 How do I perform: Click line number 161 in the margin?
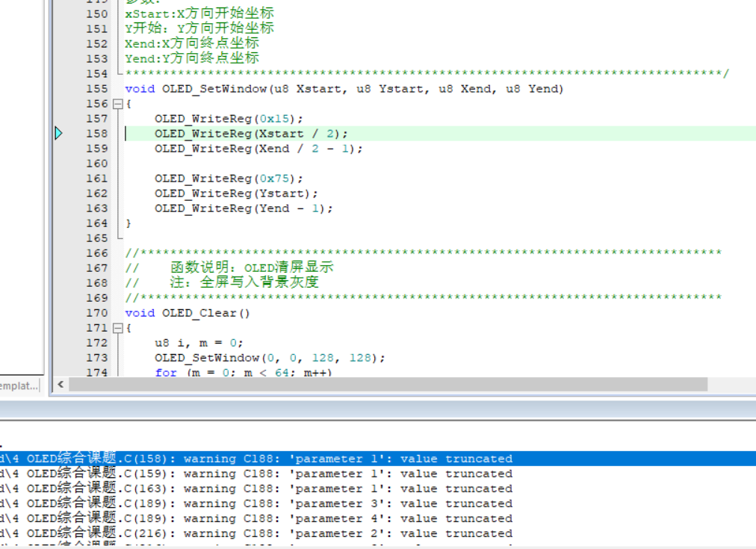(x=97, y=179)
